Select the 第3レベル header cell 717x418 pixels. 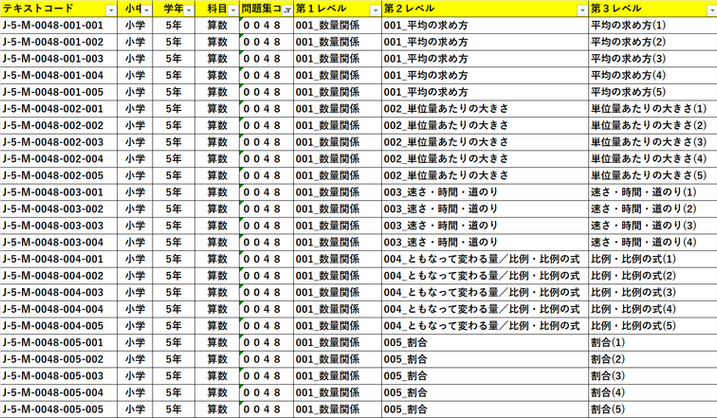click(653, 9)
